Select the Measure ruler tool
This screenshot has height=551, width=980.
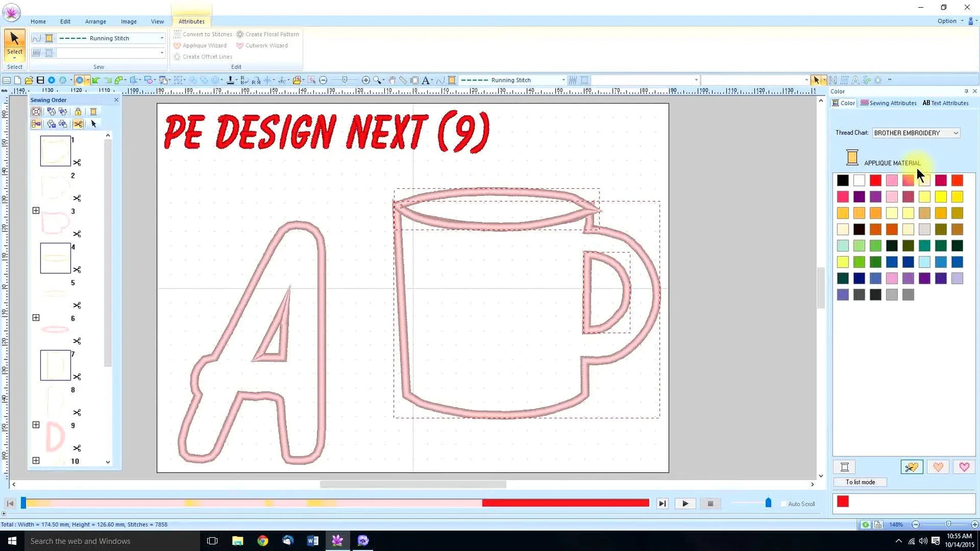[x=403, y=80]
